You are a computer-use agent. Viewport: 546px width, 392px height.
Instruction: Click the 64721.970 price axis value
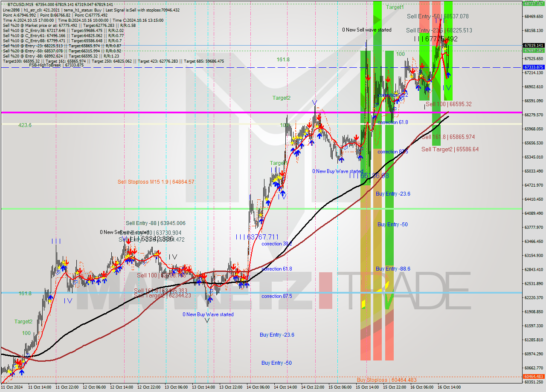pos(534,185)
